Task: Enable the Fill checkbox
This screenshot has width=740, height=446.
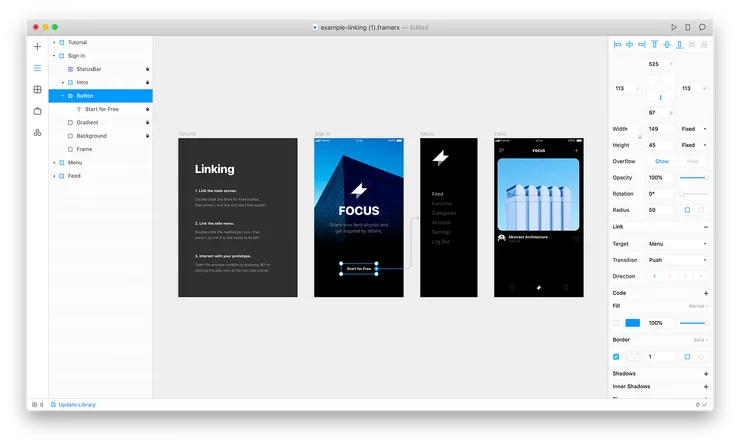Action: pyautogui.click(x=616, y=323)
